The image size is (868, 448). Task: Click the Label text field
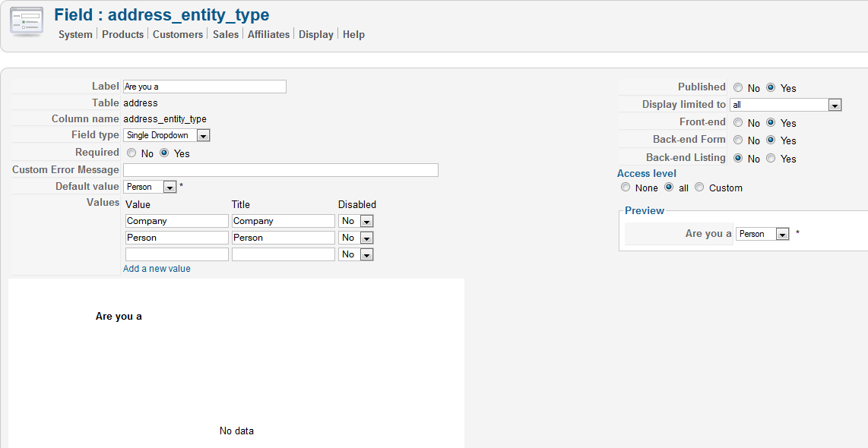coord(204,87)
